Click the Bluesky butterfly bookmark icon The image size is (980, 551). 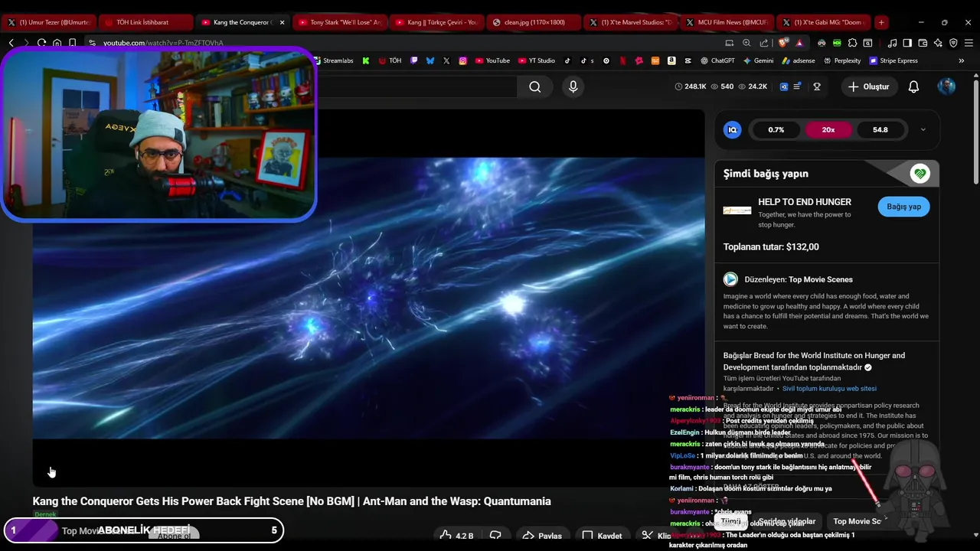point(430,60)
